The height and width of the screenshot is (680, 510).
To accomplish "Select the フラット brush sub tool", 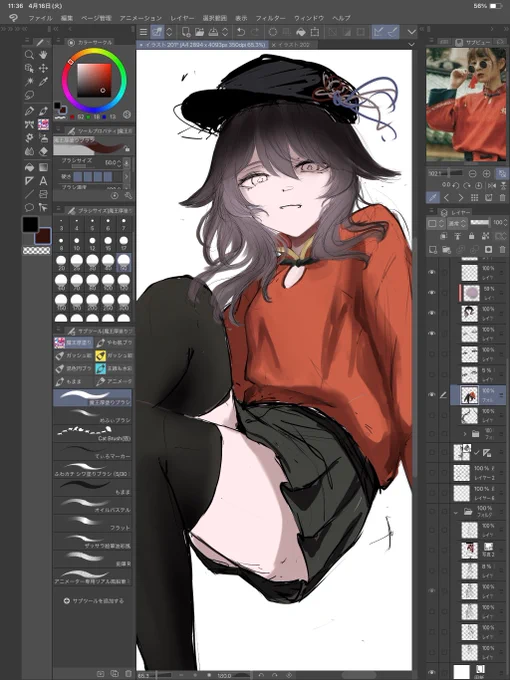I will tap(92, 522).
